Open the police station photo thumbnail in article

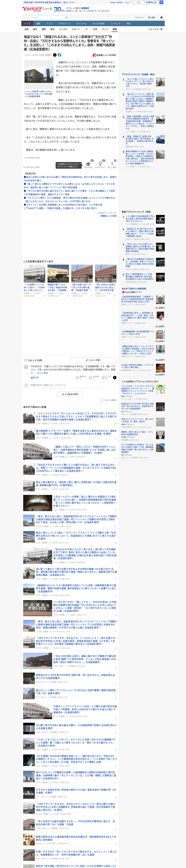point(39,75)
